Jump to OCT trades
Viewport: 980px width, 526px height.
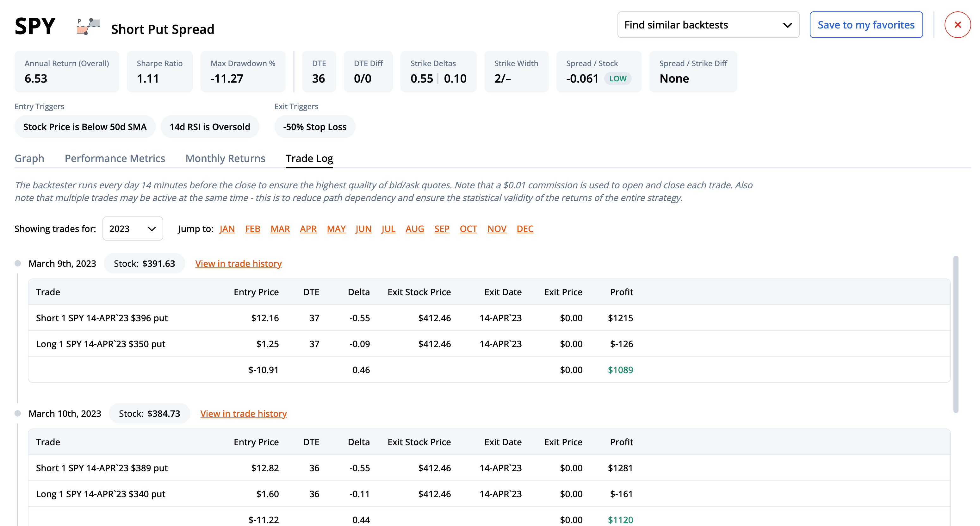468,229
